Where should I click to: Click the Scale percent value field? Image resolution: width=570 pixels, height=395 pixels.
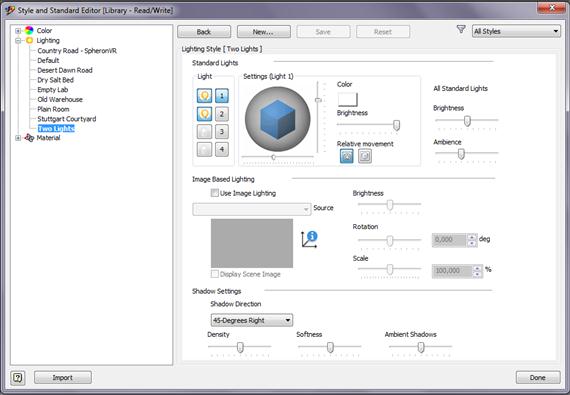click(452, 271)
